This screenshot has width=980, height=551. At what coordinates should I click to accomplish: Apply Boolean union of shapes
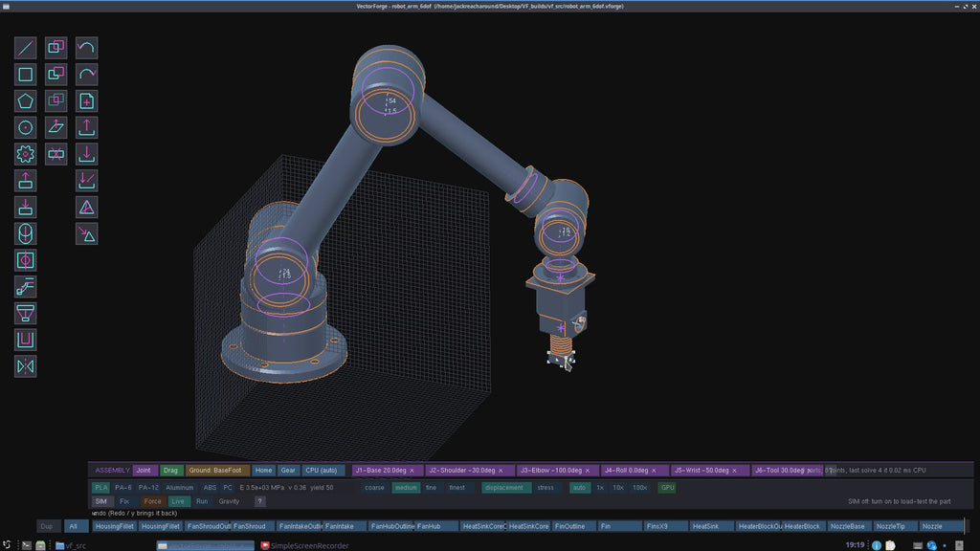point(56,48)
